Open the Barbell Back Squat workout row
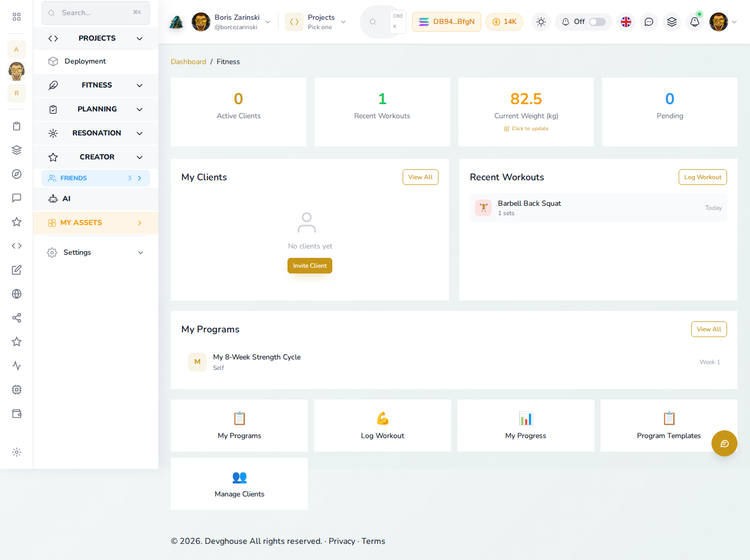 [x=598, y=208]
